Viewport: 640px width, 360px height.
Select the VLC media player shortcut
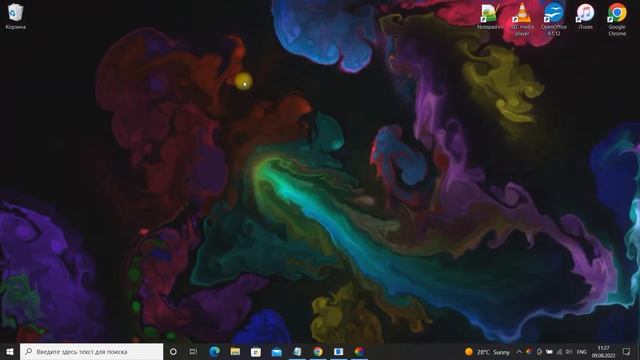(x=522, y=20)
